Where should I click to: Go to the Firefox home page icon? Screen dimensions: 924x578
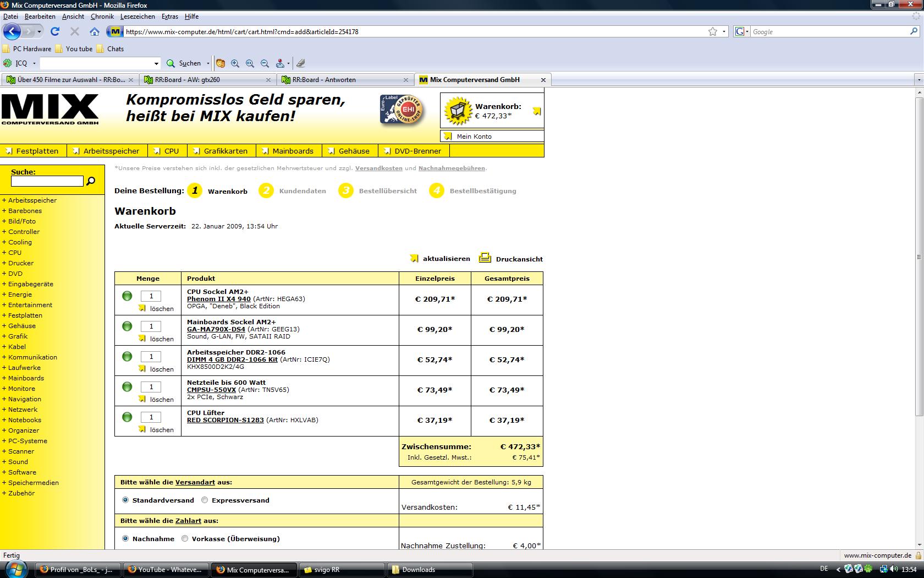[95, 31]
